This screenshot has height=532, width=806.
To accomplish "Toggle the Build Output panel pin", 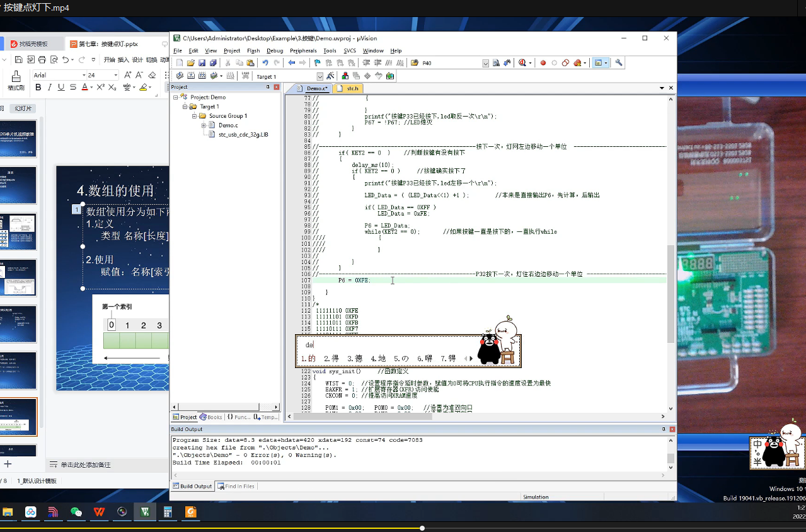I will click(x=663, y=429).
